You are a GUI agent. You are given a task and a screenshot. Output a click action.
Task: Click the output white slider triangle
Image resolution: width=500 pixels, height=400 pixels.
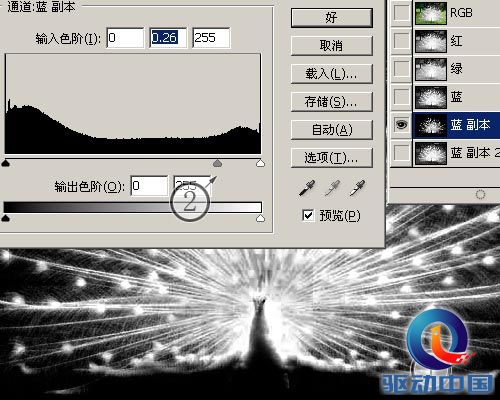(x=260, y=218)
